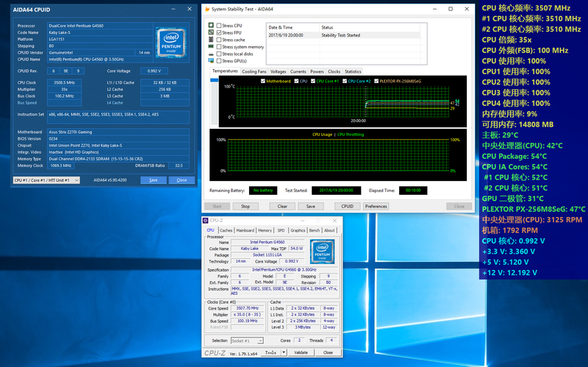Enable the Stress GPU(s) checkbox
Image resolution: width=588 pixels, height=367 pixels.
tap(219, 61)
